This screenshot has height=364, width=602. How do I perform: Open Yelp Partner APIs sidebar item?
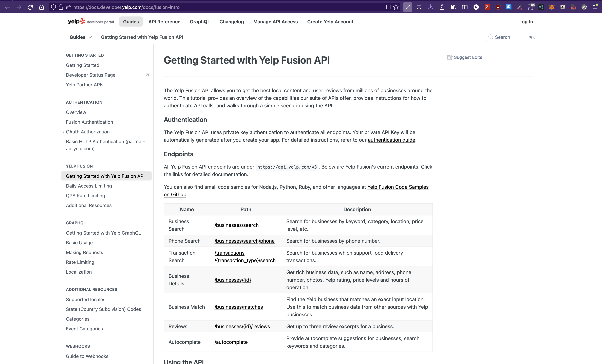[85, 85]
